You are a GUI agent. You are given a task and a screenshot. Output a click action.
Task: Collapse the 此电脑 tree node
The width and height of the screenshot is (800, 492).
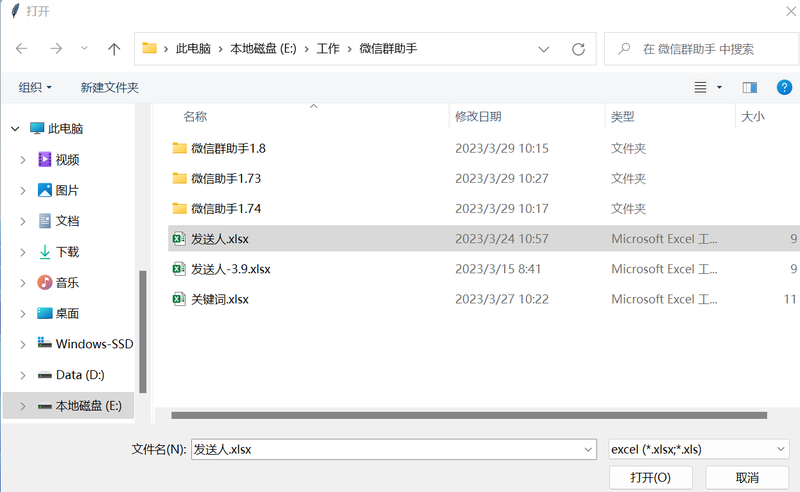pos(15,129)
